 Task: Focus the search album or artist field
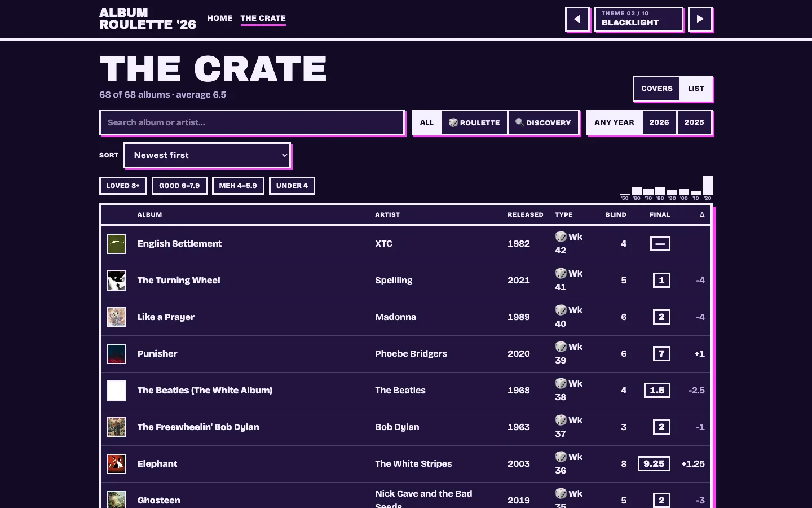[x=252, y=122]
